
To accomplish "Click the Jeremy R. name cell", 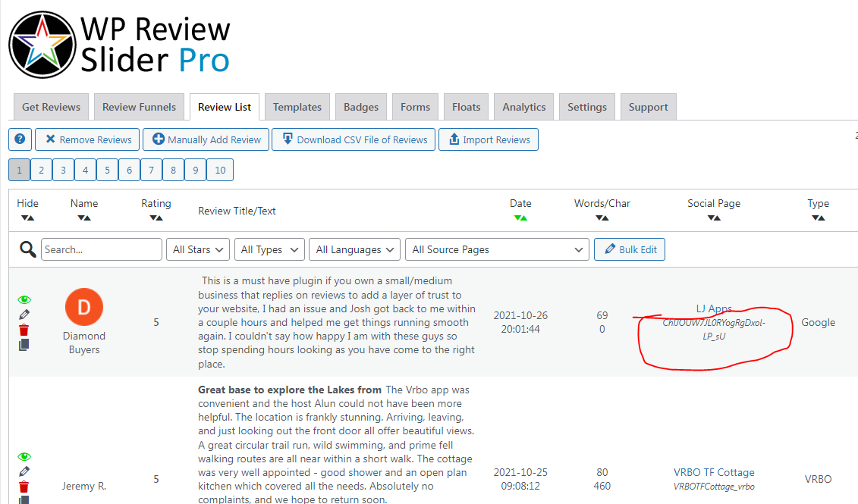I will tap(83, 486).
